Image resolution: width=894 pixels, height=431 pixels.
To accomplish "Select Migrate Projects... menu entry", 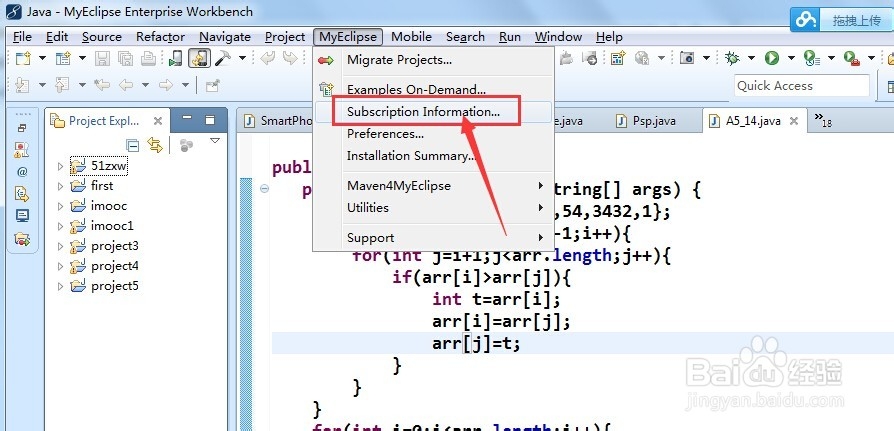I will (x=434, y=60).
